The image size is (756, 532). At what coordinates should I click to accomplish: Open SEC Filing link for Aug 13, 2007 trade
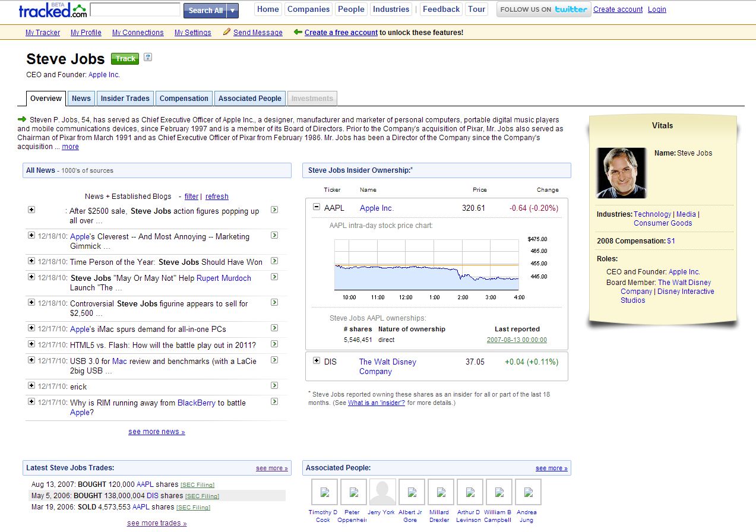pos(197,485)
